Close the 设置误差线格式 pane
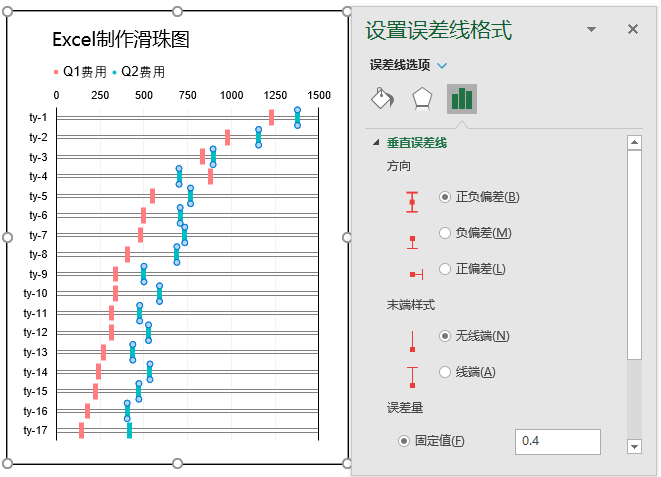 pos(633,29)
